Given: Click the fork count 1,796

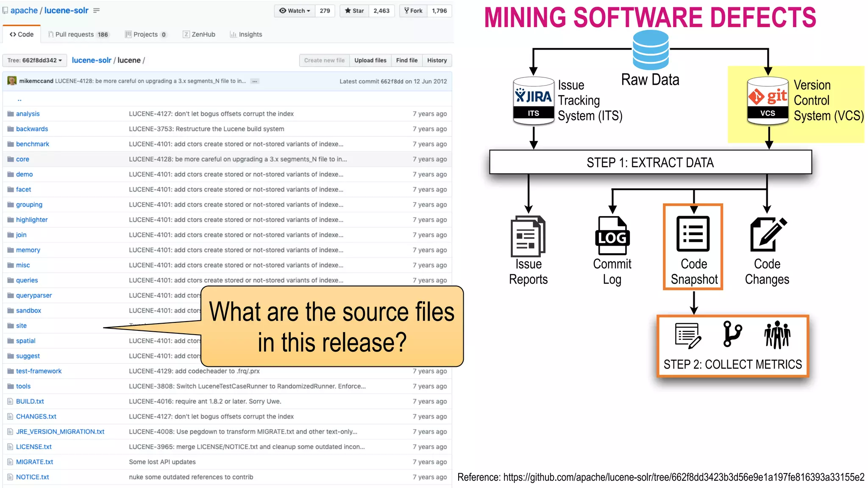Looking at the screenshot, I should point(440,11).
